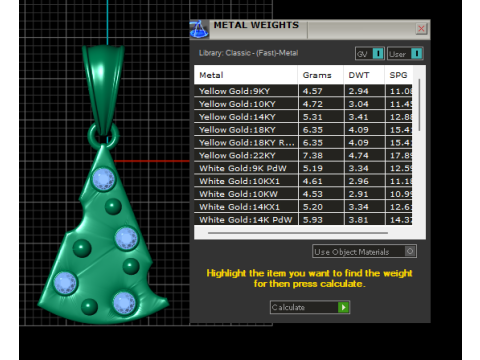This screenshot has width=480, height=360.
Task: Toggle Use Object Materials option
Action: (364, 252)
